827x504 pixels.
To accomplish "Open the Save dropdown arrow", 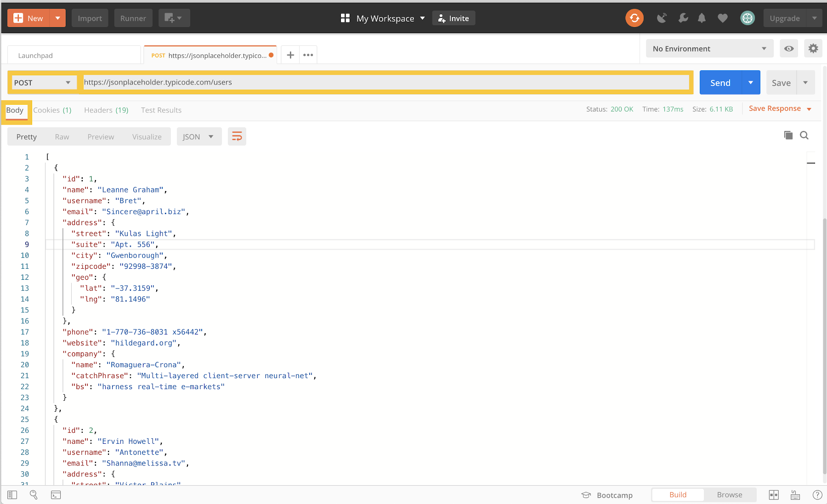I will click(805, 83).
